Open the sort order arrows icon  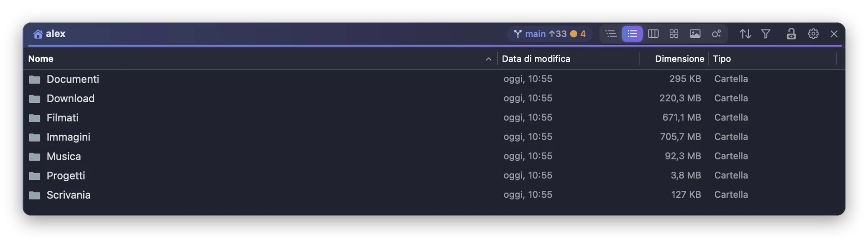[745, 34]
